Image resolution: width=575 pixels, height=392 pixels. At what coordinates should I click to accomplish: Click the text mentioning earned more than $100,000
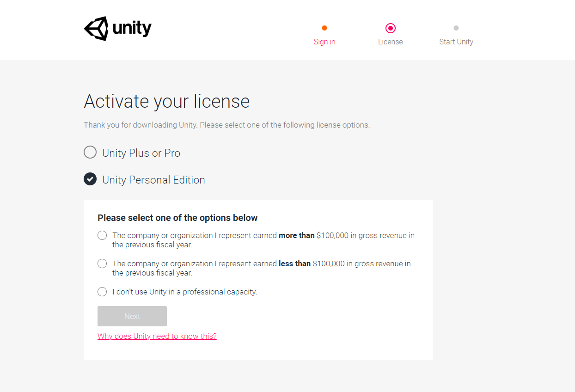[263, 240]
